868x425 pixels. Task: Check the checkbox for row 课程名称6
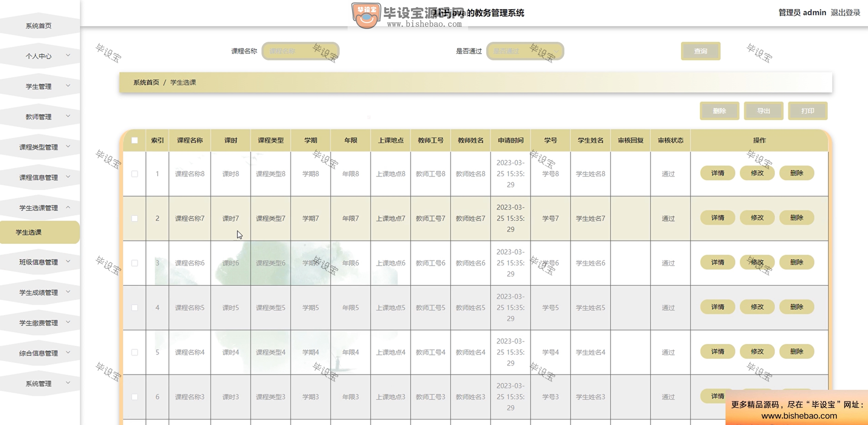point(135,263)
